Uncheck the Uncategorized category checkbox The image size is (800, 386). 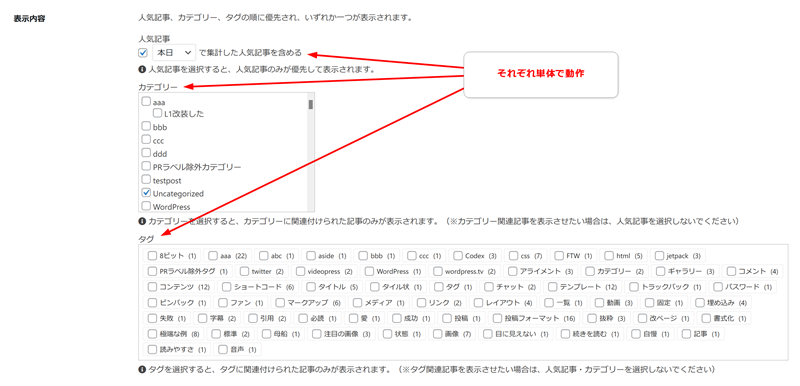(146, 193)
